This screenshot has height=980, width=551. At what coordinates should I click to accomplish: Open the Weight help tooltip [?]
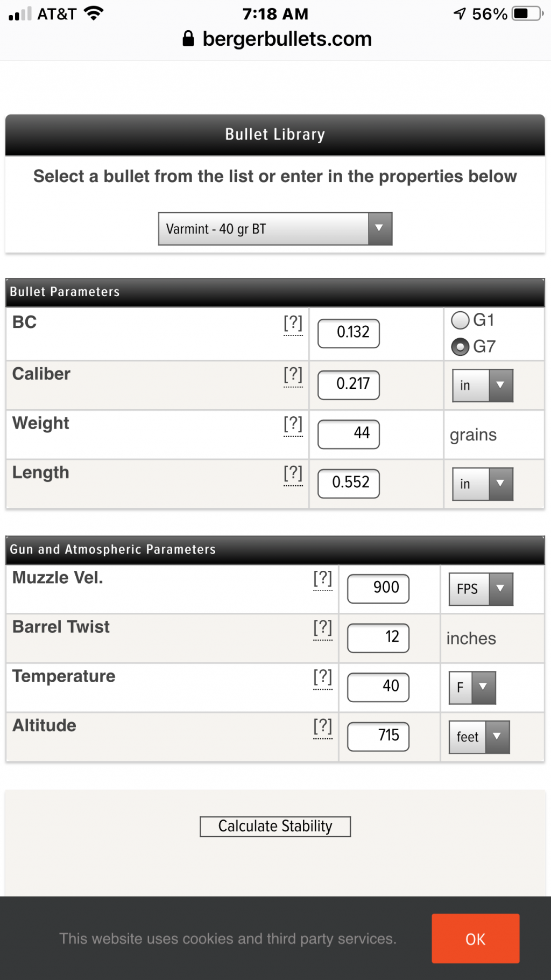[x=293, y=425]
